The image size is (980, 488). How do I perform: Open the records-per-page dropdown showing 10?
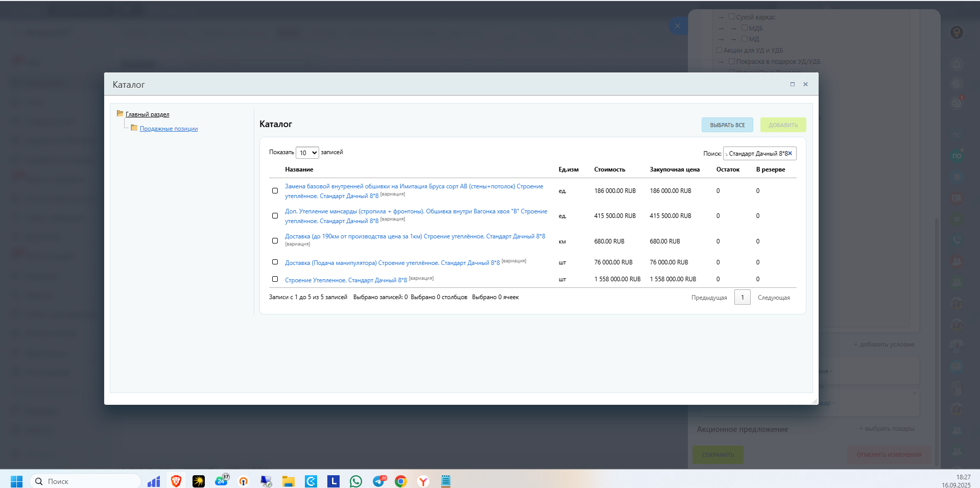click(x=307, y=153)
